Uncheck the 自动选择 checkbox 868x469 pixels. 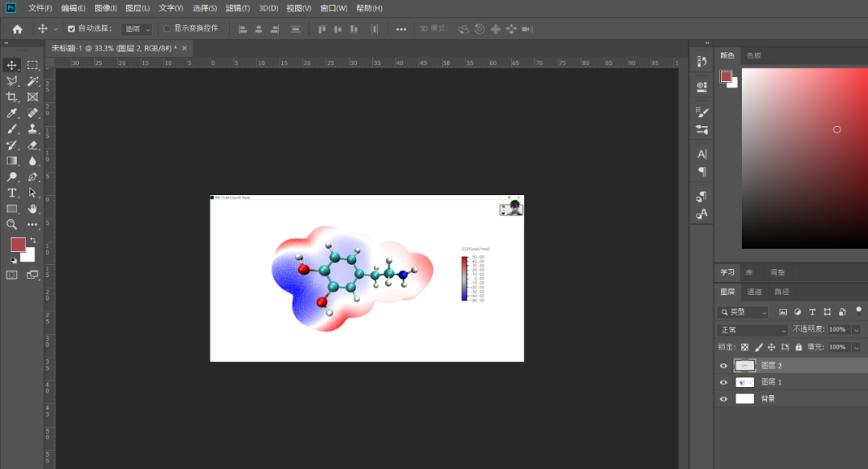pos(72,29)
